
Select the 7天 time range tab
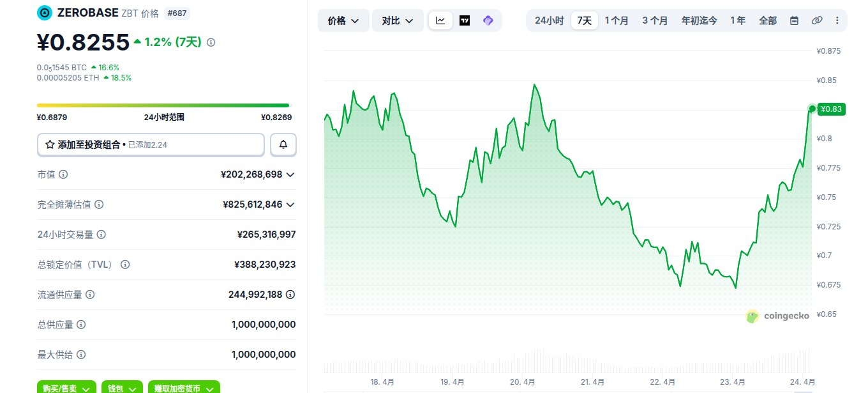click(585, 20)
